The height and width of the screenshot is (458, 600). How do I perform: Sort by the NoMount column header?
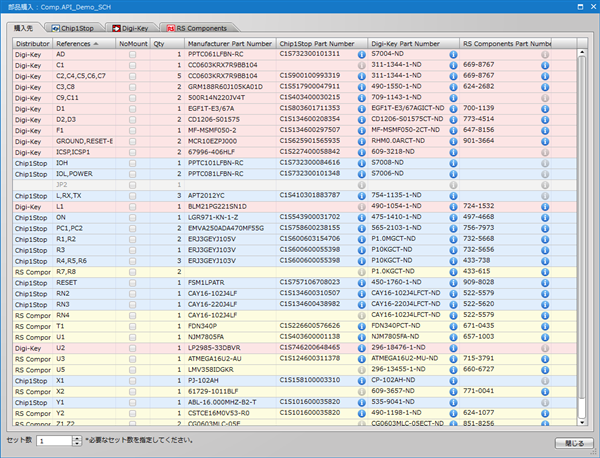(133, 44)
